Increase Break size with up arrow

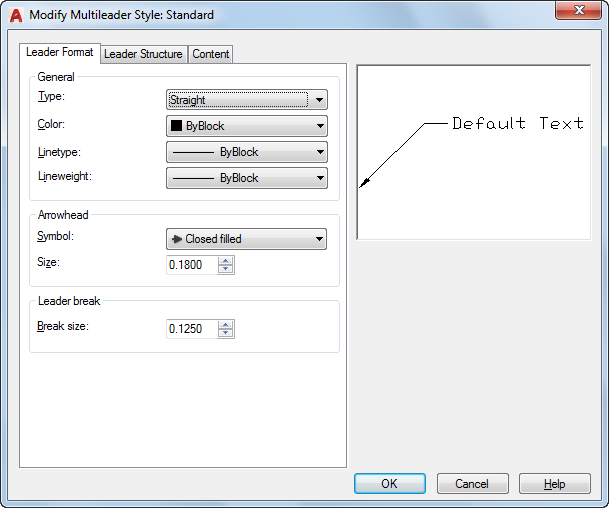tap(226, 324)
